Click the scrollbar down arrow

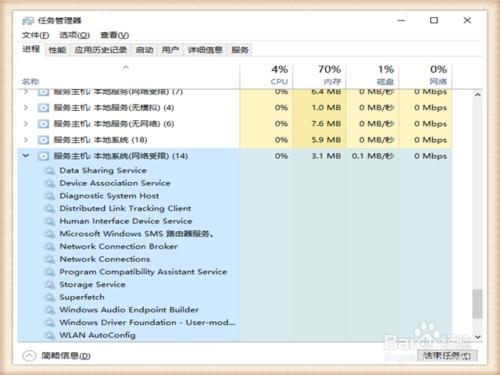(477, 337)
